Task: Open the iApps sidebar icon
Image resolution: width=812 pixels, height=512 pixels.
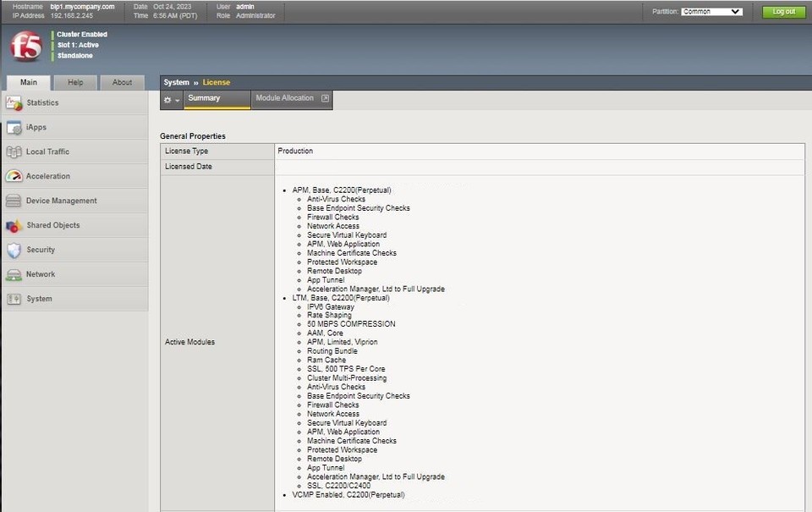Action: 14,128
